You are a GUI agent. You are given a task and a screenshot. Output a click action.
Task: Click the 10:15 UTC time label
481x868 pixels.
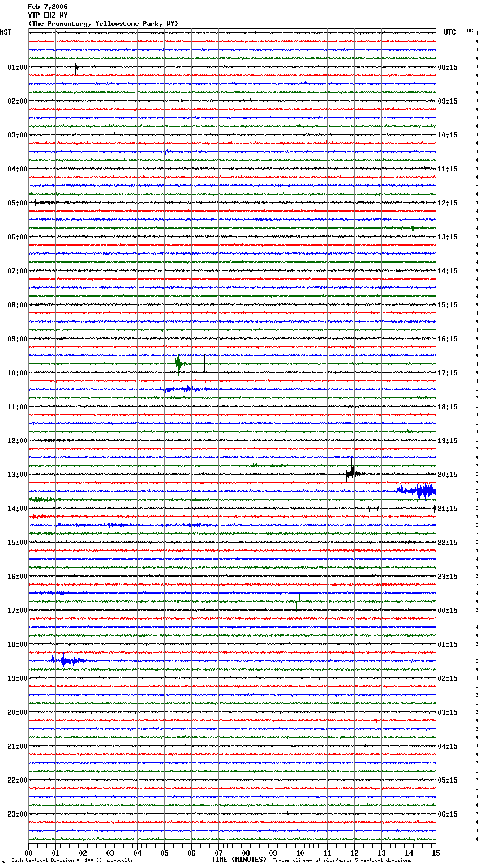[x=448, y=135]
